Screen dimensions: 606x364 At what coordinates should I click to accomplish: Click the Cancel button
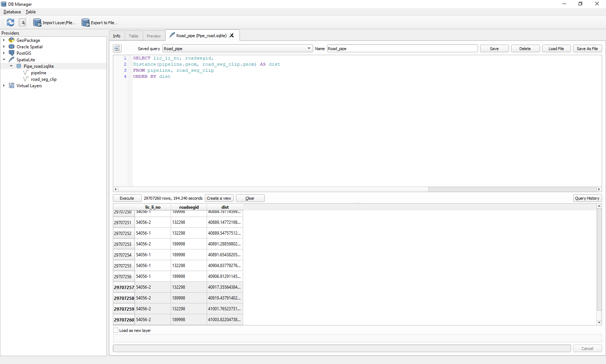[x=587, y=348]
